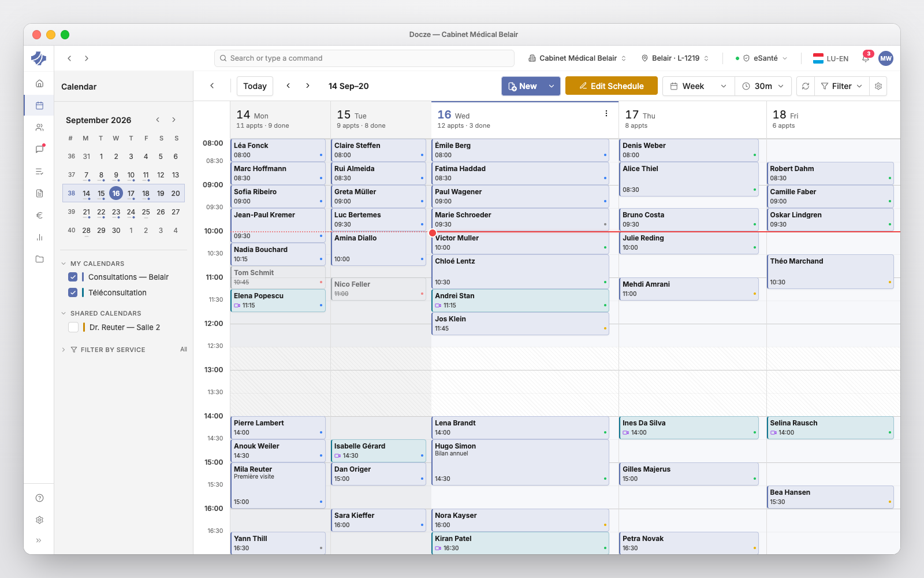
Task: Open the 30m interval dropdown
Action: (x=763, y=86)
